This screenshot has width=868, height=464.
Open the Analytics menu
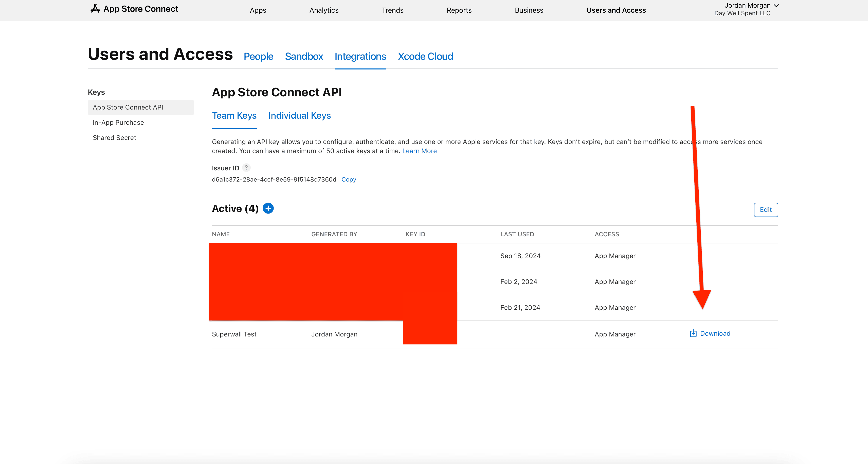click(323, 10)
